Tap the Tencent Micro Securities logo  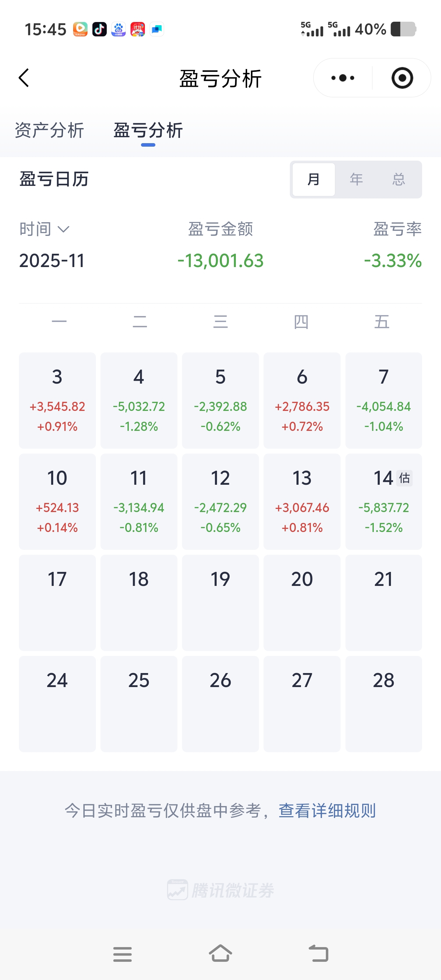coord(220,890)
